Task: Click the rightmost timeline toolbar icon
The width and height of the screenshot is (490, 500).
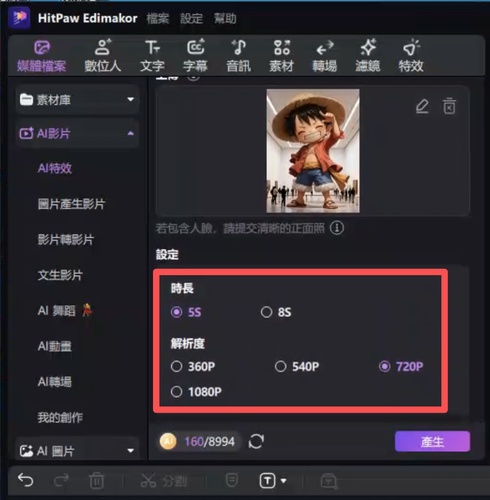Action: pyautogui.click(x=329, y=481)
